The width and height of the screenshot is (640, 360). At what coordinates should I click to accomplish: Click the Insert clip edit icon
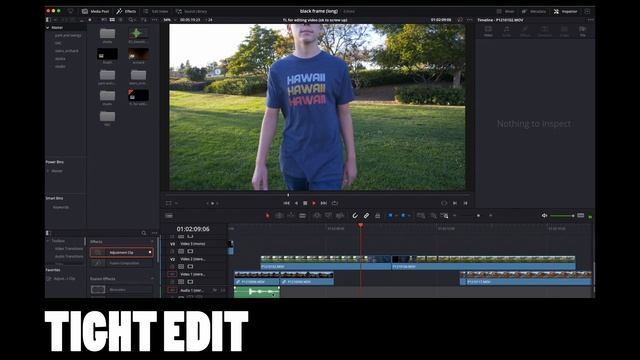(317, 216)
